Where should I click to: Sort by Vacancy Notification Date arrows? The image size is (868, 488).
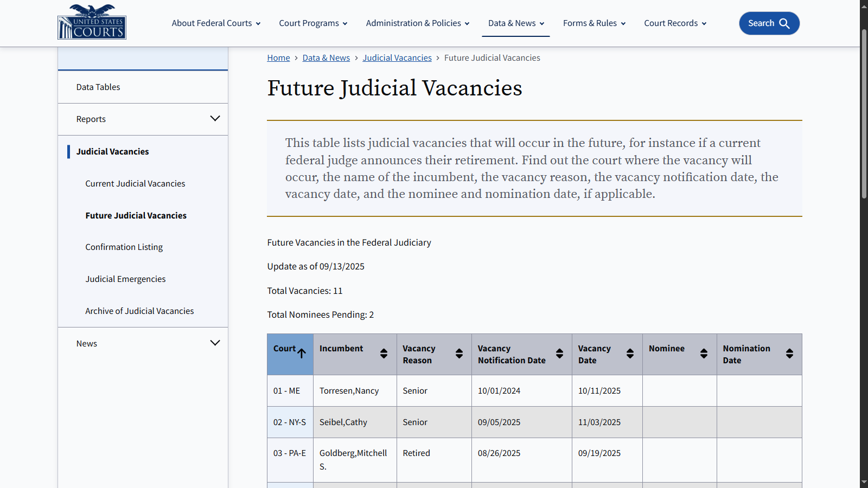(559, 354)
